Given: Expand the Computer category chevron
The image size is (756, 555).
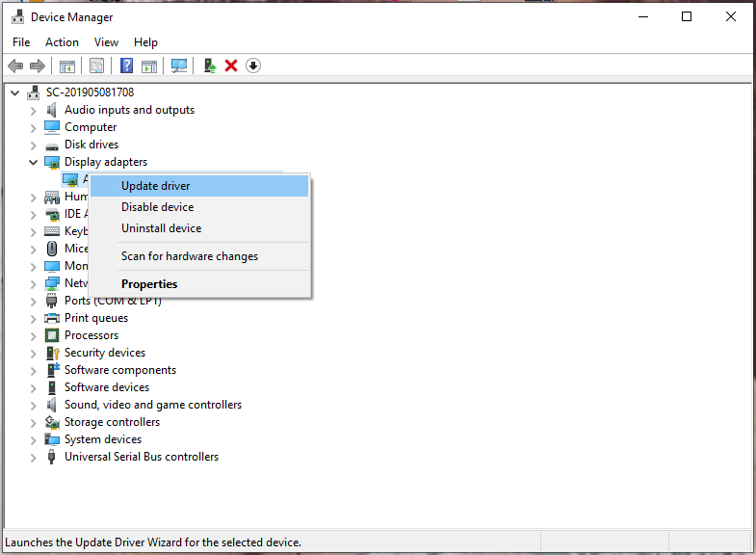Looking at the screenshot, I should pos(33,128).
